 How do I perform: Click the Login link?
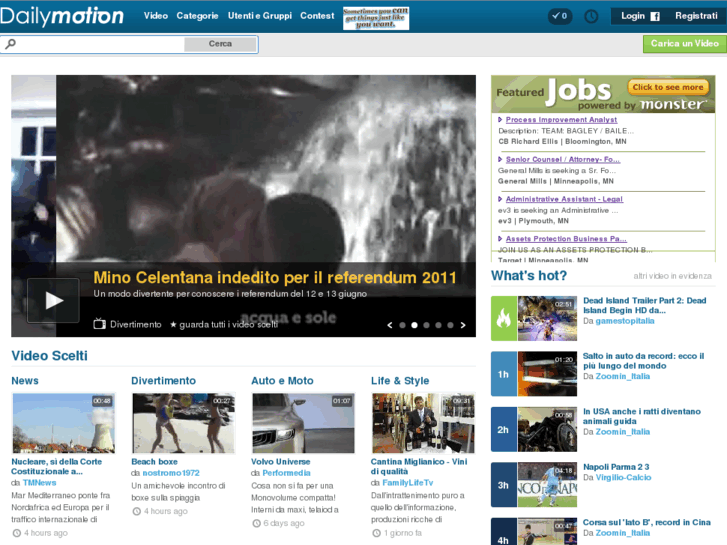[x=633, y=16]
